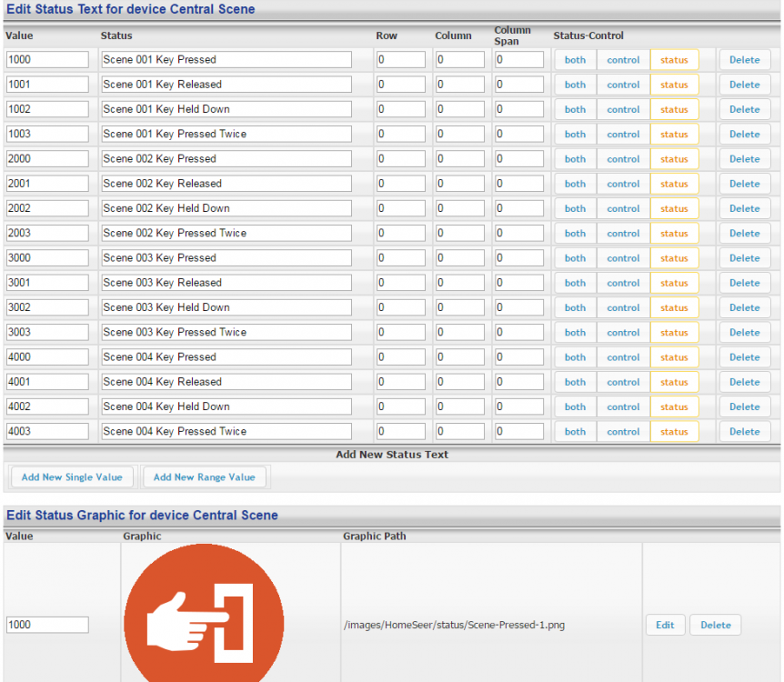The image size is (784, 682).
Task: Click Column field for Scene 002 Key Released
Action: 459,184
